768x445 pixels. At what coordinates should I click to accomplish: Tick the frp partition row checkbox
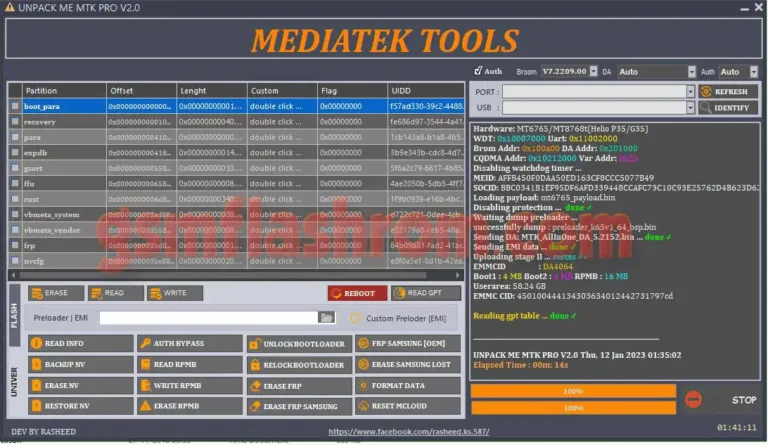14,245
